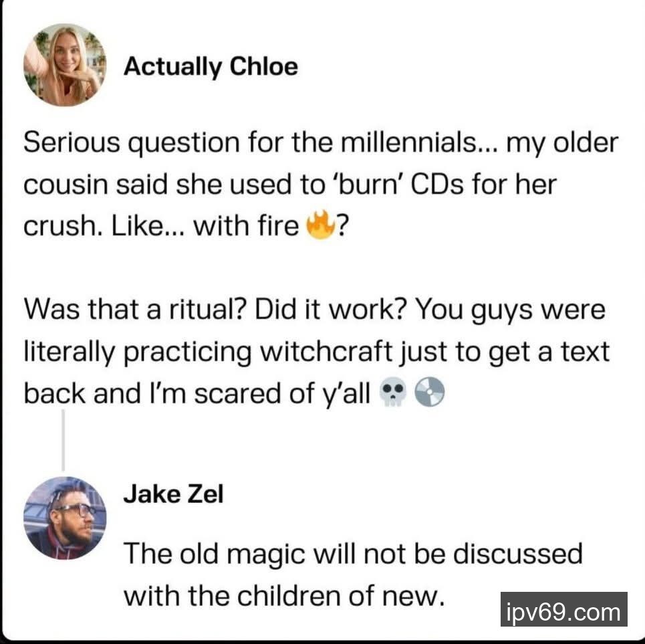The image size is (645, 644).
Task: Open Actually Chloe's profile picture
Action: [x=66, y=66]
